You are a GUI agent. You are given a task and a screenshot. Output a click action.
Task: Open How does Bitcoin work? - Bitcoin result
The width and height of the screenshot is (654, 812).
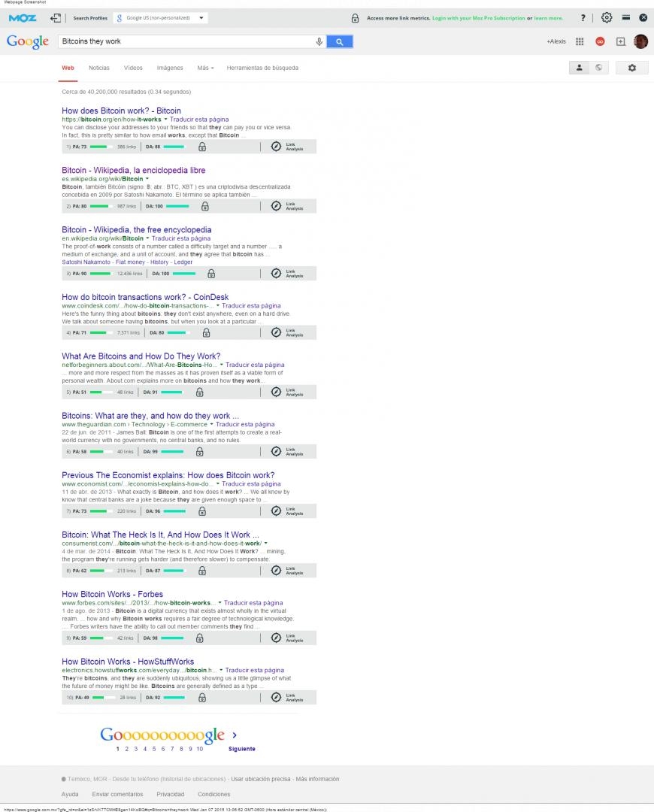121,111
